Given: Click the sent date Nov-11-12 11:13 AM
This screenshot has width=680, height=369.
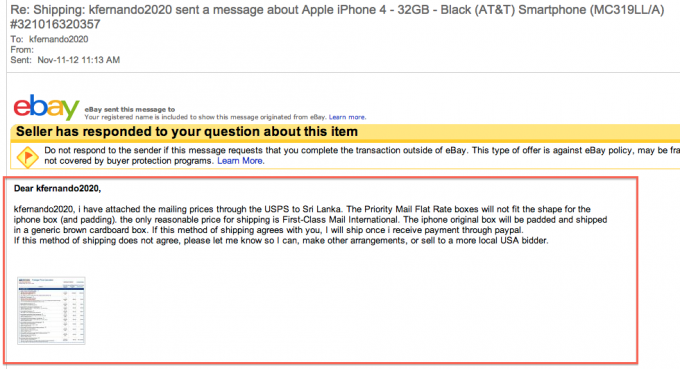Looking at the screenshot, I should point(78,60).
